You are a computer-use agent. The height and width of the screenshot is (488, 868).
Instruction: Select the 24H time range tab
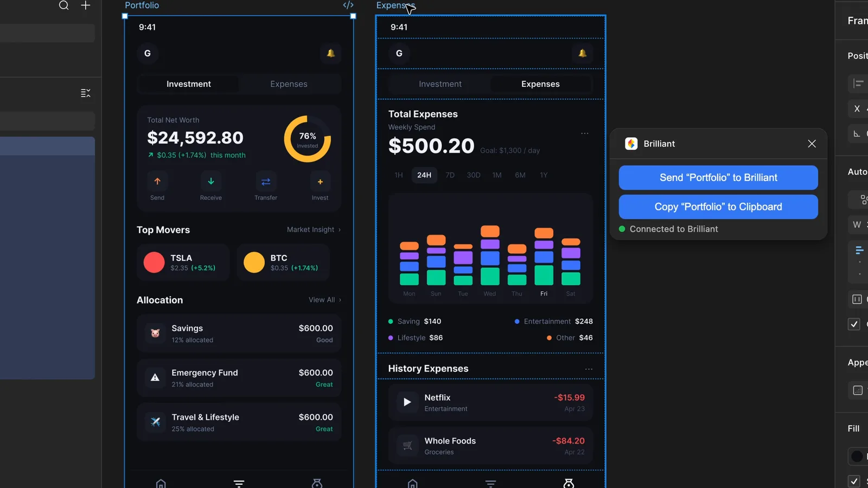424,175
